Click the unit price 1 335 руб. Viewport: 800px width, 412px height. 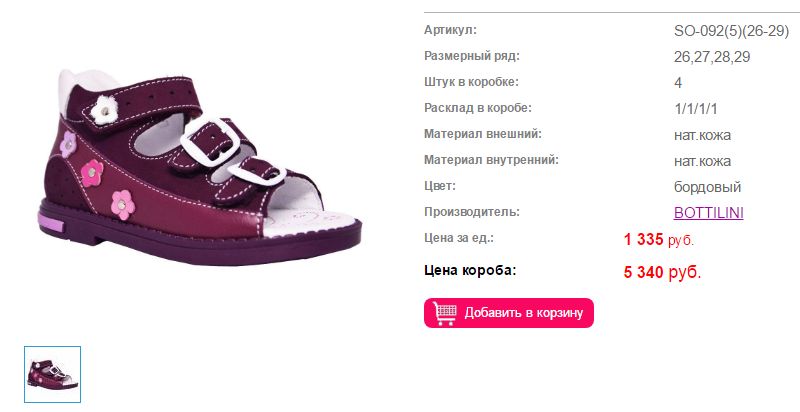pyautogui.click(x=659, y=239)
